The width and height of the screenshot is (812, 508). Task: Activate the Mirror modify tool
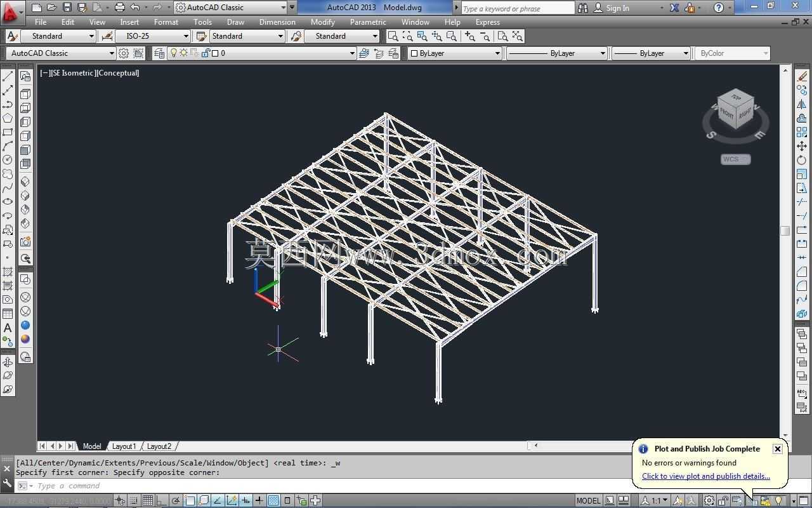pyautogui.click(x=802, y=104)
